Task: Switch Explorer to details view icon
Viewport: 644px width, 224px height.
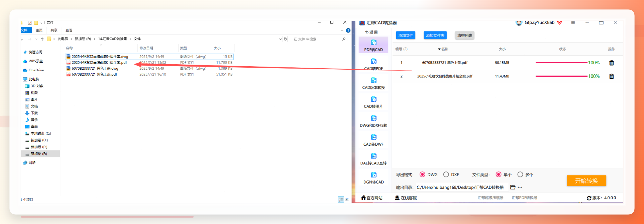Action: [x=341, y=200]
